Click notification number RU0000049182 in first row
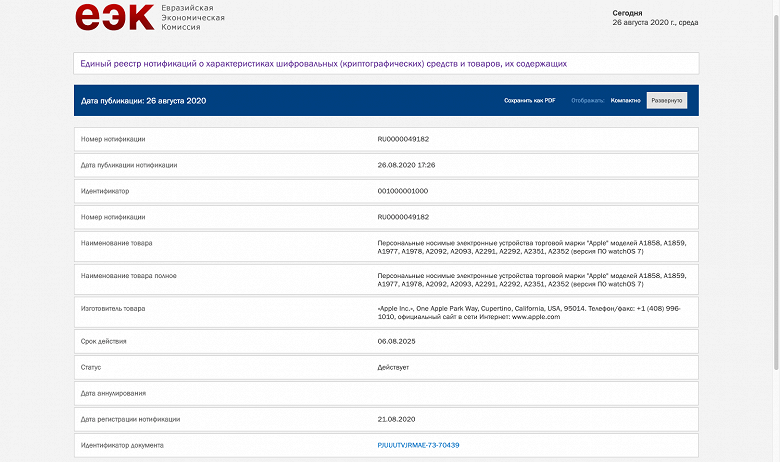 tap(403, 139)
